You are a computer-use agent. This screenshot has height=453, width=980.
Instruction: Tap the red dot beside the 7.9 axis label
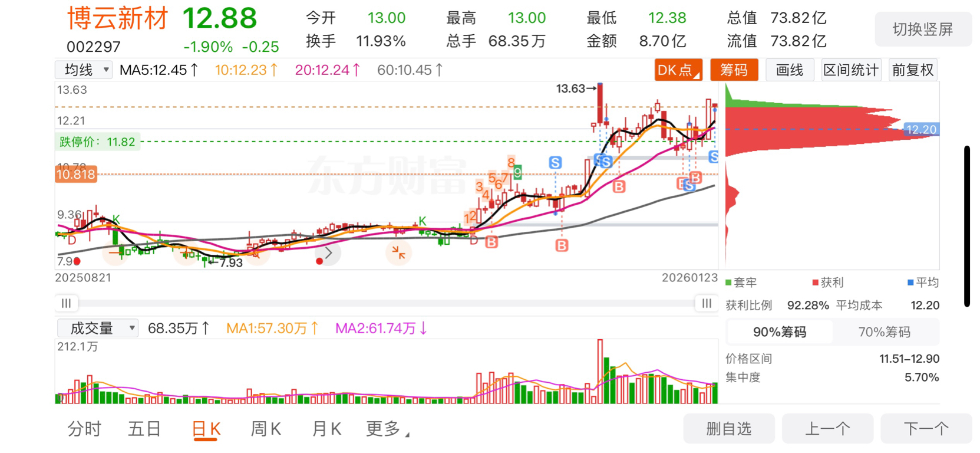click(x=77, y=261)
